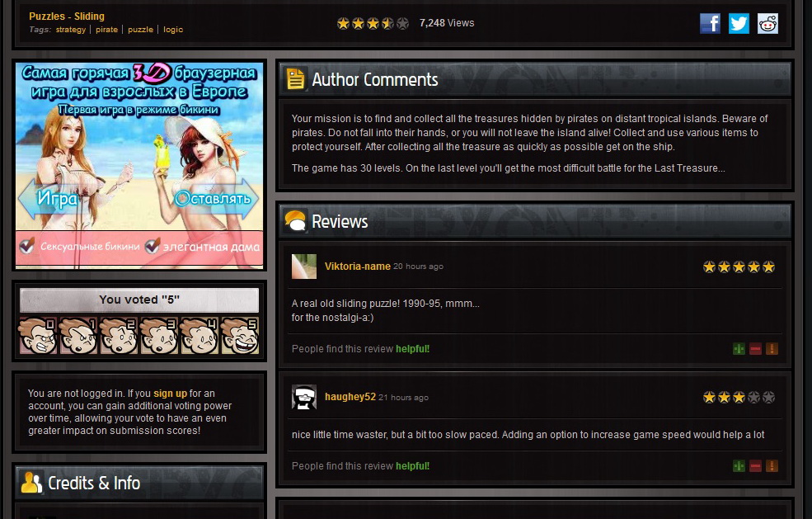Flag haughey52's review with the exclamation icon
The height and width of the screenshot is (519, 812).
coord(772,466)
